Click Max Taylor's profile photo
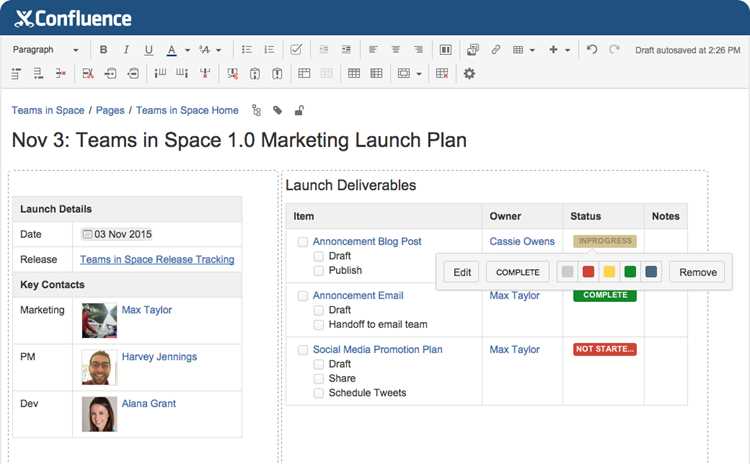Screen dimensions: 750x464 click(x=99, y=321)
